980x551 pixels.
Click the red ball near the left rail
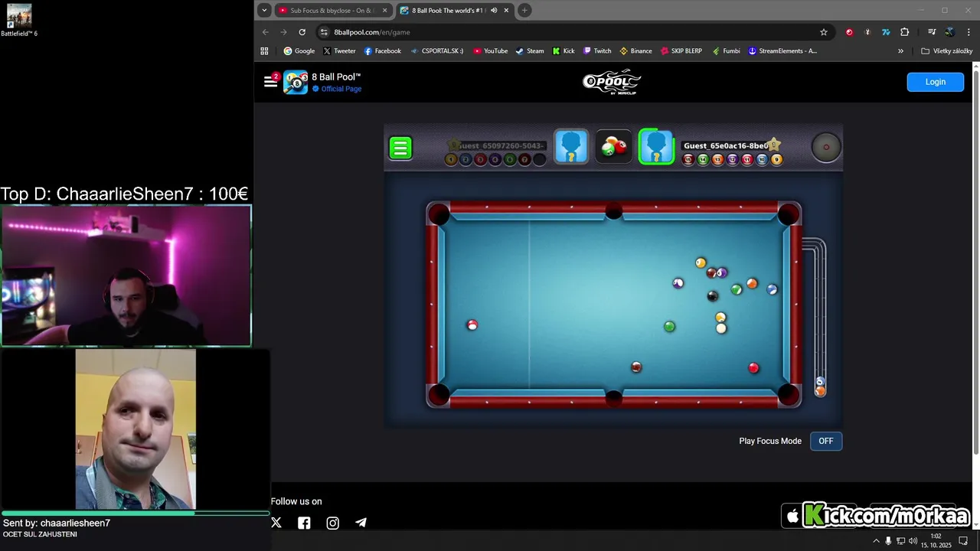(472, 325)
